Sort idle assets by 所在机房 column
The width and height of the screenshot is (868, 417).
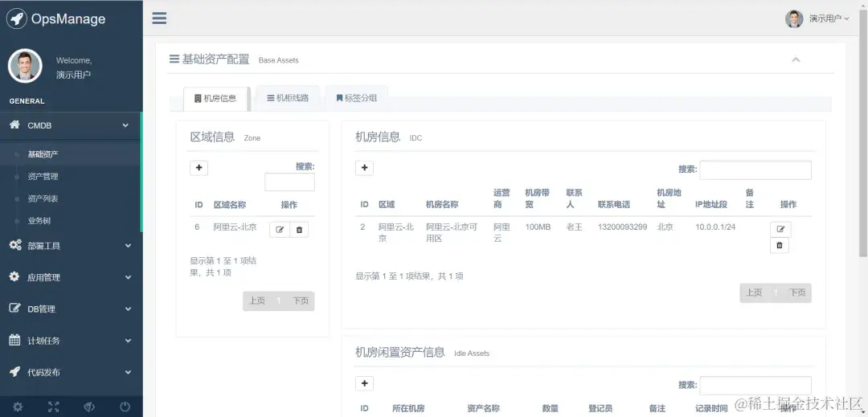point(408,409)
